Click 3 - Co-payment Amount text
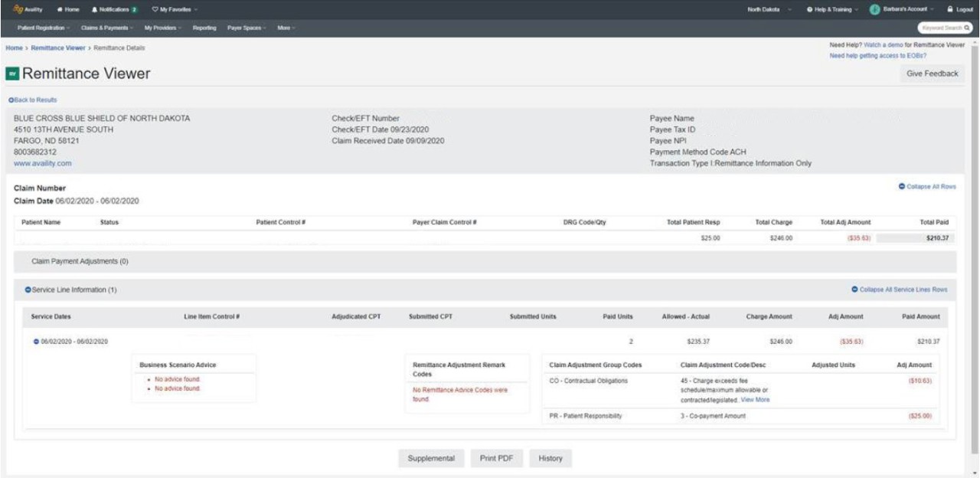This screenshot has height=478, width=980. coord(713,416)
